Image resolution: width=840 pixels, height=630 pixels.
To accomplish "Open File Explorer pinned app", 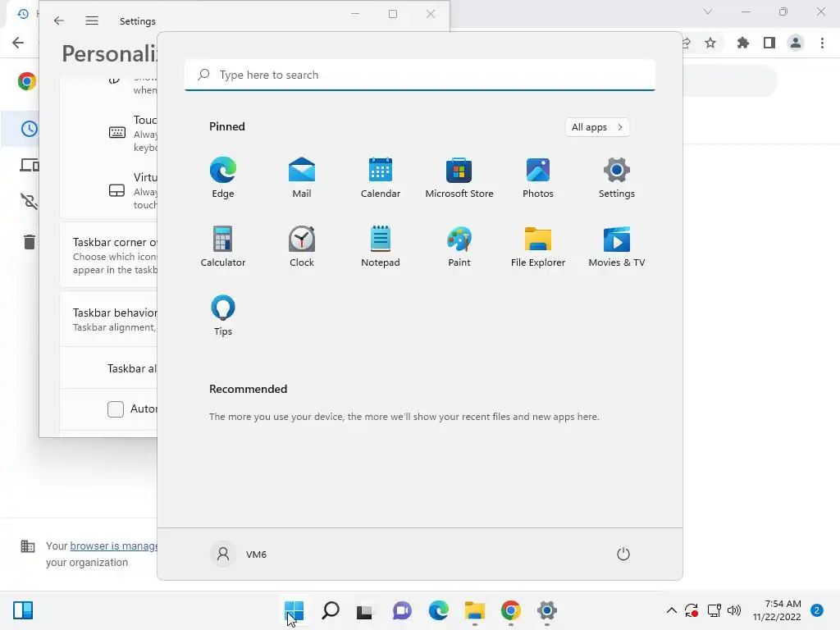I will click(538, 246).
